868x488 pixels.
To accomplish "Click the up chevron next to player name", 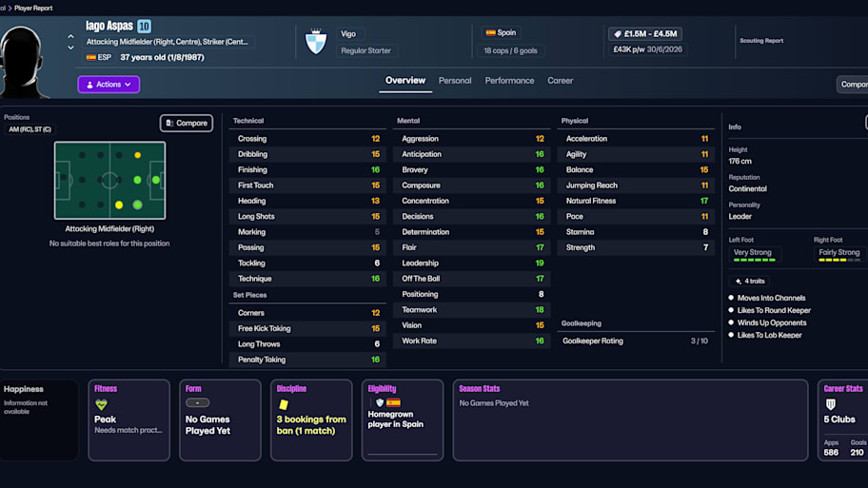I will point(70,37).
